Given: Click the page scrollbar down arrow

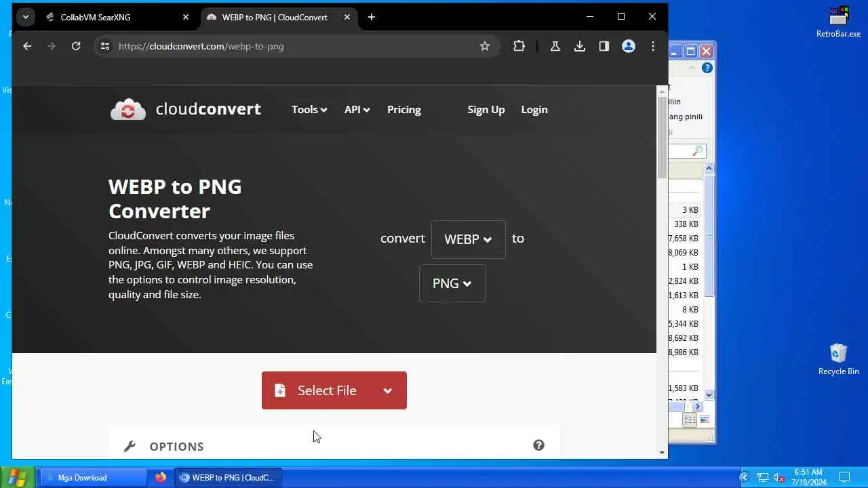Looking at the screenshot, I should coord(662,452).
